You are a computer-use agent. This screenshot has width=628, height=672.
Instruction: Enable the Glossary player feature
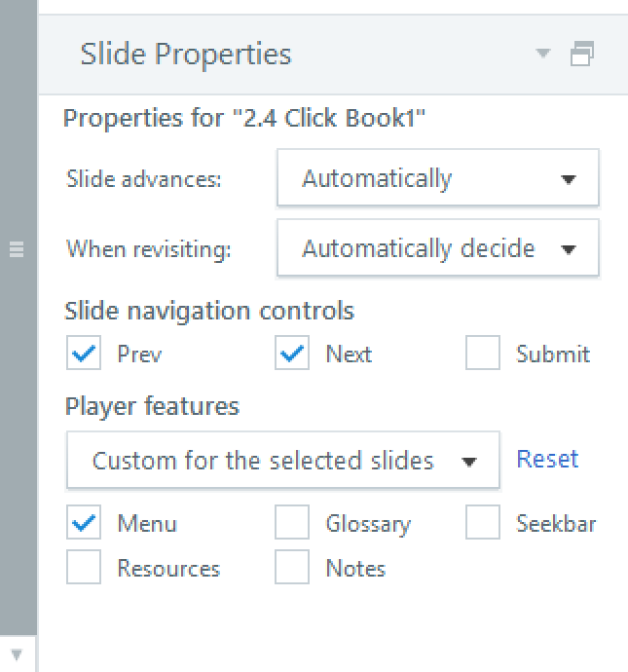(x=292, y=524)
